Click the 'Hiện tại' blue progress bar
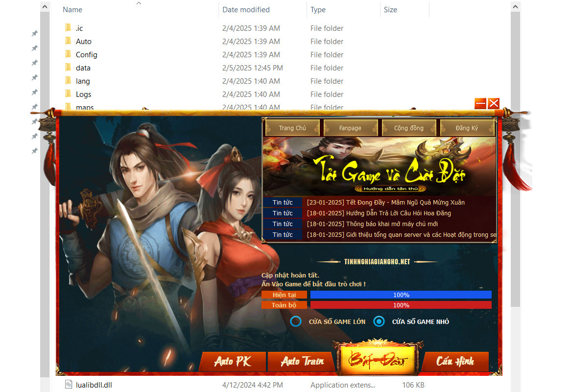570x392 pixels. [401, 295]
